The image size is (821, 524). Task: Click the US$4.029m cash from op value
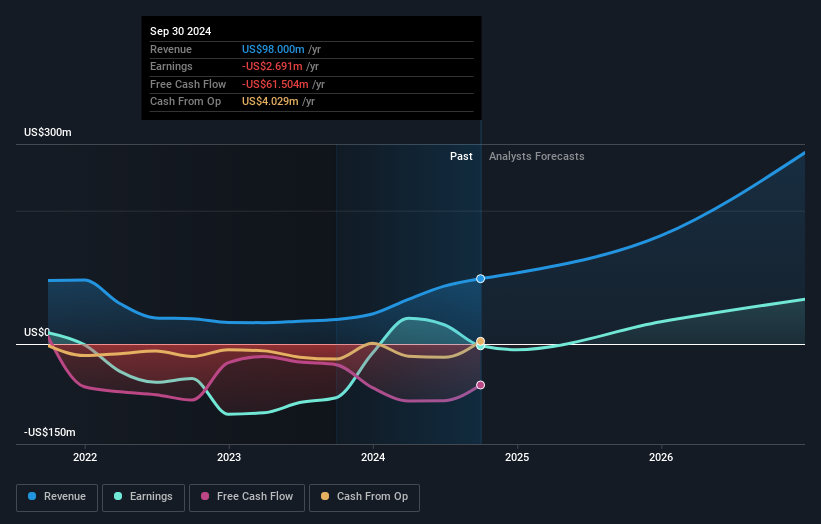coord(270,102)
